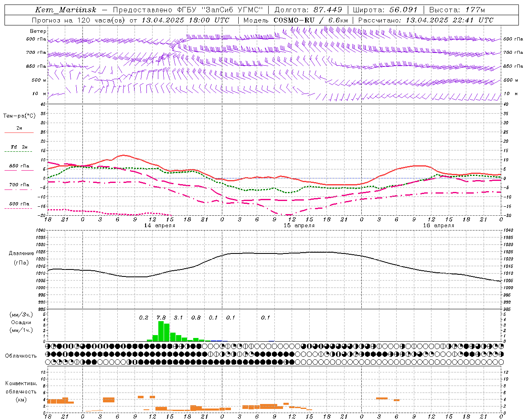Click the 500 м wind level label on left

click(39, 80)
